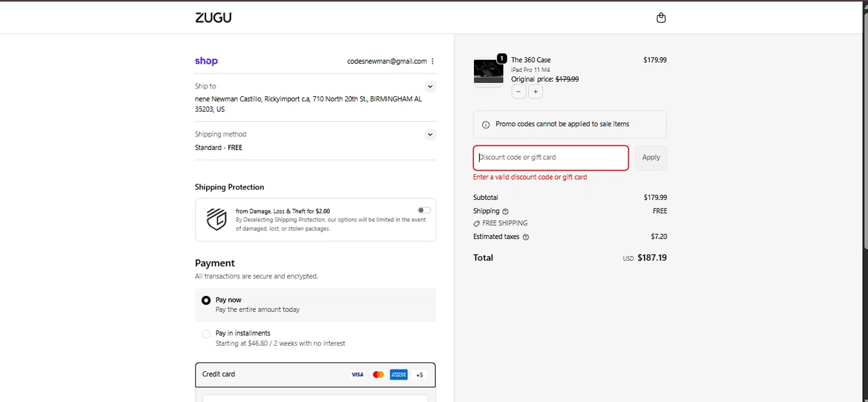Click the ZUGU logo
The height and width of the screenshot is (402, 868).
(213, 17)
